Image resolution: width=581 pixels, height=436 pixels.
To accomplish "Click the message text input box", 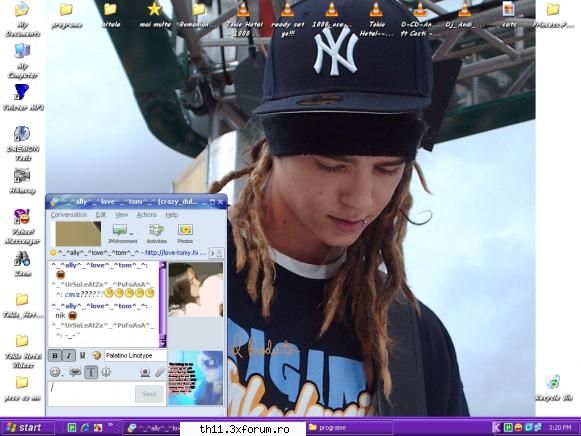I will 91,394.
